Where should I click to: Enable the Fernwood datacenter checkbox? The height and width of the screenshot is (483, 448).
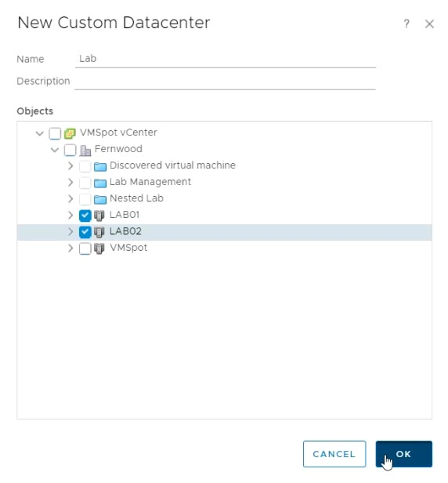(70, 150)
